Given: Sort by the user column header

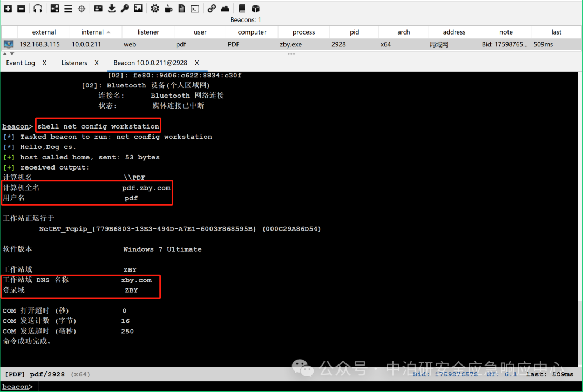Looking at the screenshot, I should click(x=200, y=32).
